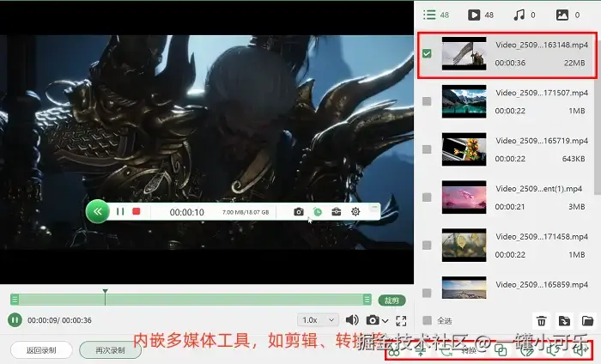The width and height of the screenshot is (601, 364).
Task: Check the box for Video_2509...165719.mp4
Action: click(x=427, y=149)
